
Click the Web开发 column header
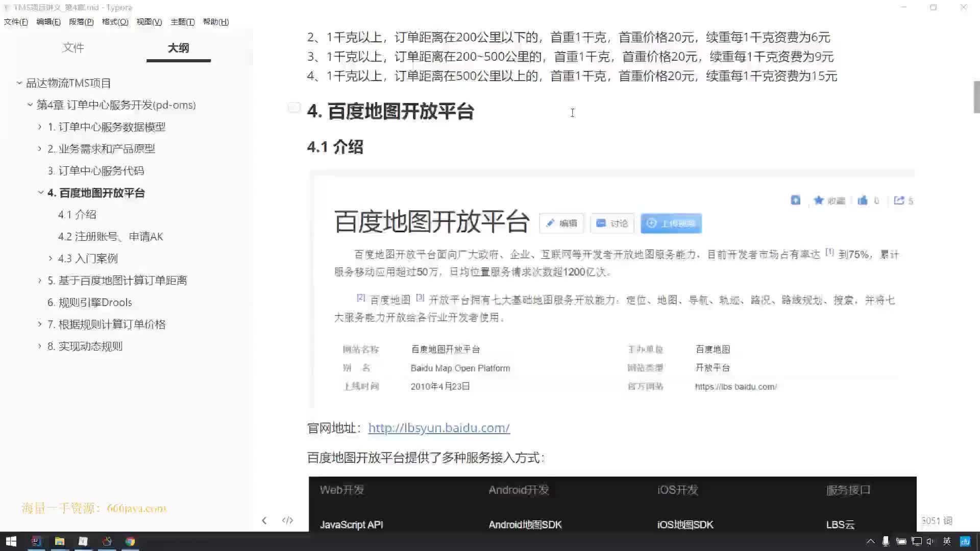pos(342,490)
